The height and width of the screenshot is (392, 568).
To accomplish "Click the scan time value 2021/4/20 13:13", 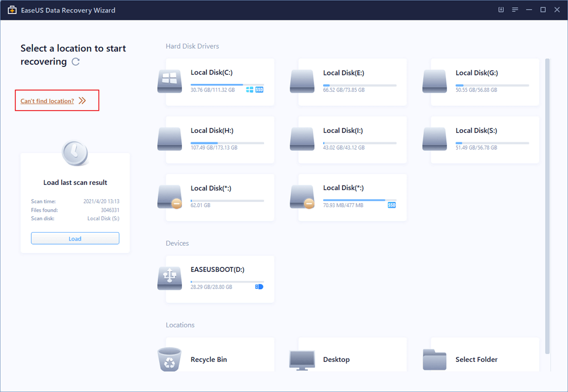I will coord(101,201).
